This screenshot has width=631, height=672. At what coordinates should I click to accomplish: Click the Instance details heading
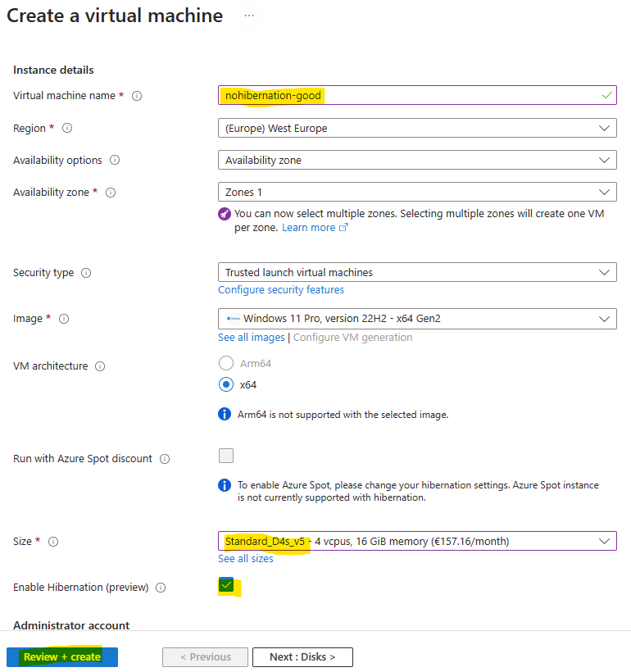53,70
